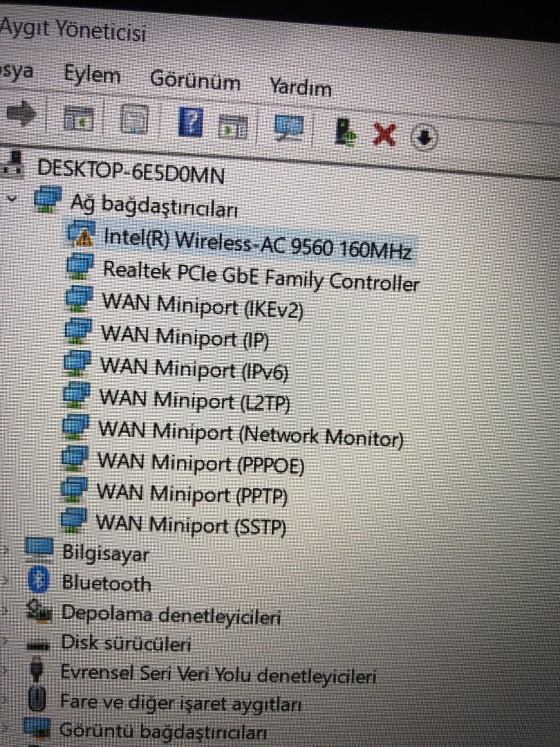Expand the Bluetooth category
The width and height of the screenshot is (560, 747).
pos(6,580)
